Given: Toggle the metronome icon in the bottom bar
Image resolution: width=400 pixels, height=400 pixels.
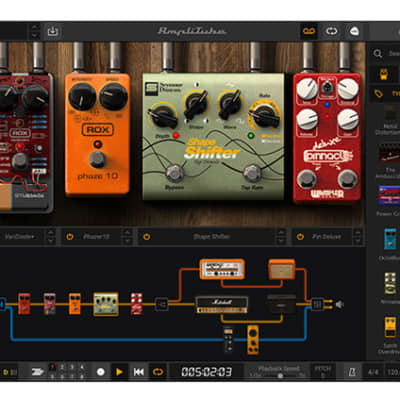Looking at the screenshot, I should (x=352, y=372).
